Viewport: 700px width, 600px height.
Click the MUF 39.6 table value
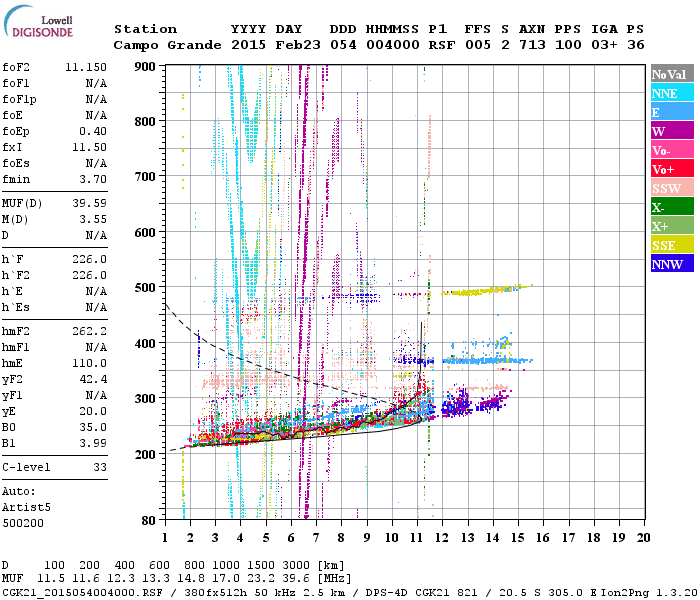tap(296, 578)
